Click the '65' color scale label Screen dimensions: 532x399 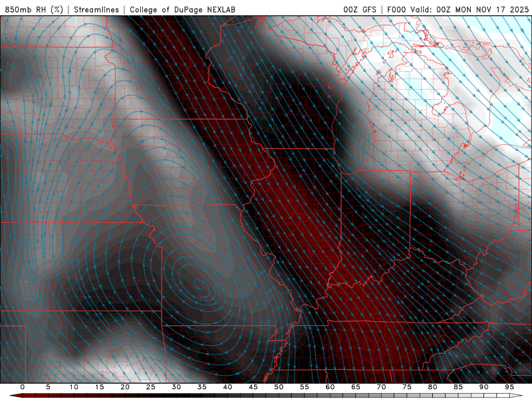pos(356,387)
